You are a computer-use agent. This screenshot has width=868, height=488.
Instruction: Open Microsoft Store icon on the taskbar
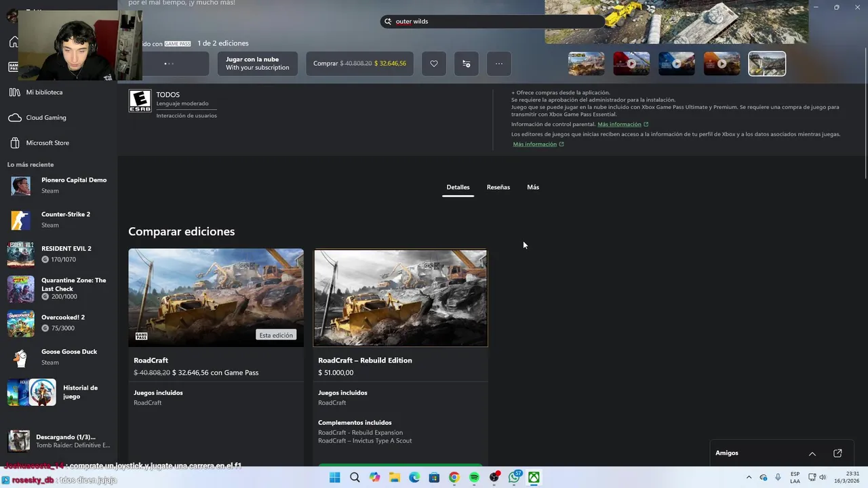tap(434, 478)
